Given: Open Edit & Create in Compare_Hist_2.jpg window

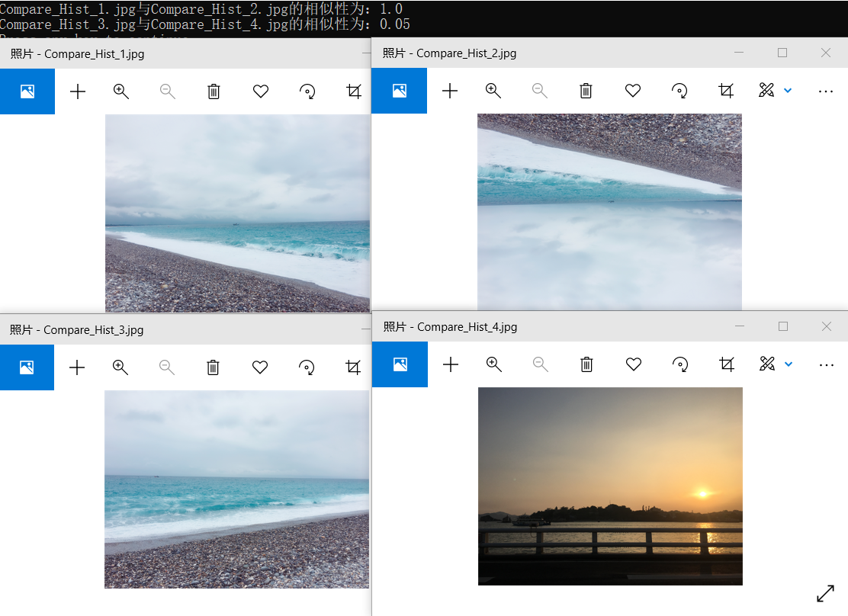Looking at the screenshot, I should pos(766,90).
